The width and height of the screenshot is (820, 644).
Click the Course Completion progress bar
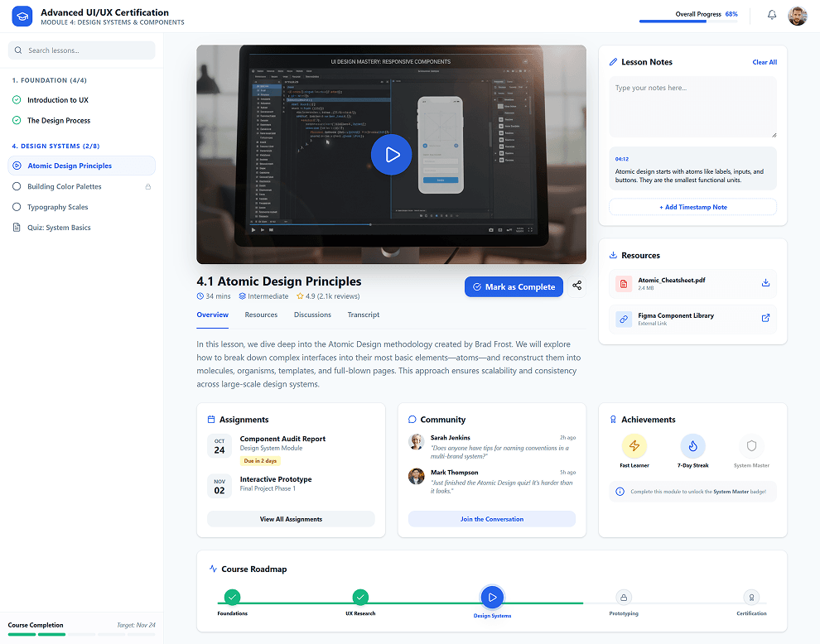[81, 635]
